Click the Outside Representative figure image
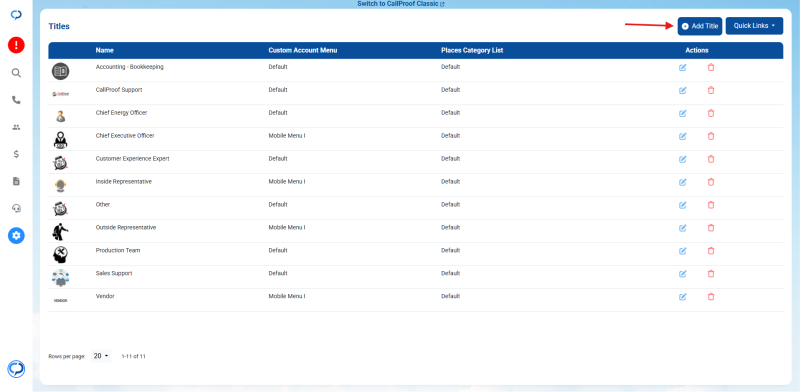 tap(60, 232)
